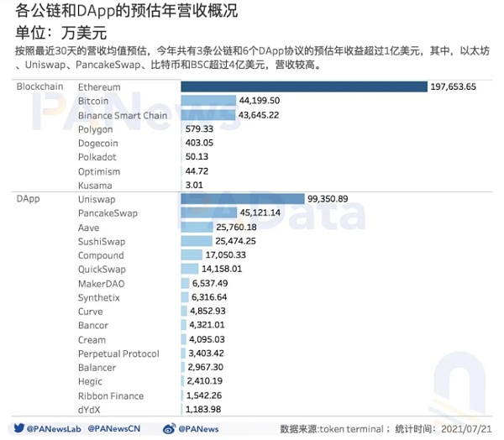
Task: Select the Curve row label
Action: [91, 312]
